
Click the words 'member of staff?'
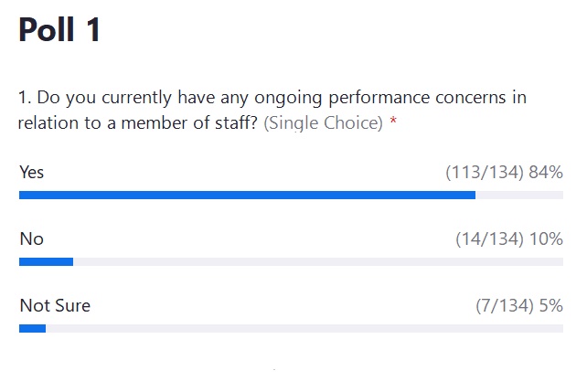[189, 123]
